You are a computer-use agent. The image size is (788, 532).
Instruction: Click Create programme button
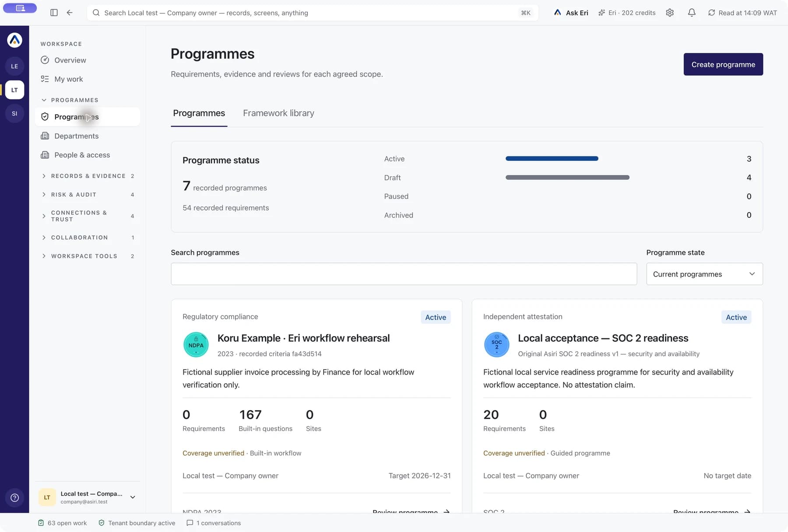coord(723,64)
